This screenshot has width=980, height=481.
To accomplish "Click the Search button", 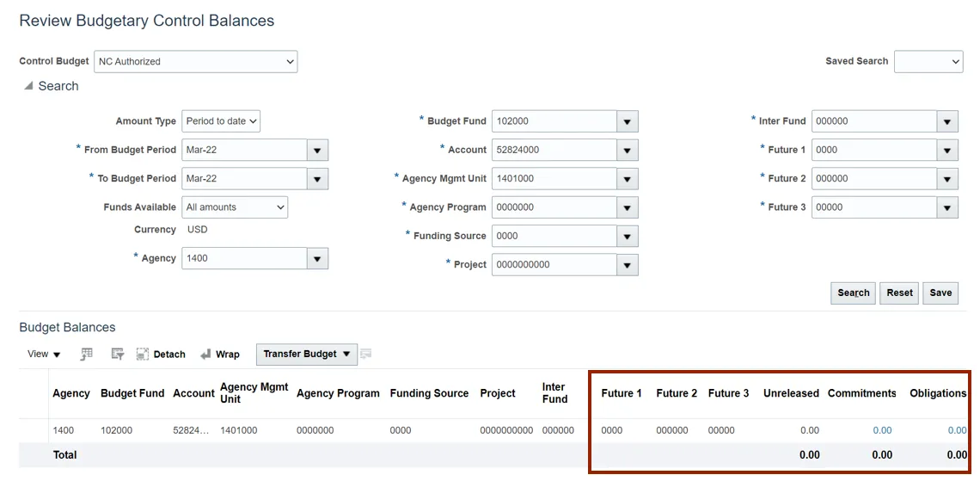I will tap(854, 293).
